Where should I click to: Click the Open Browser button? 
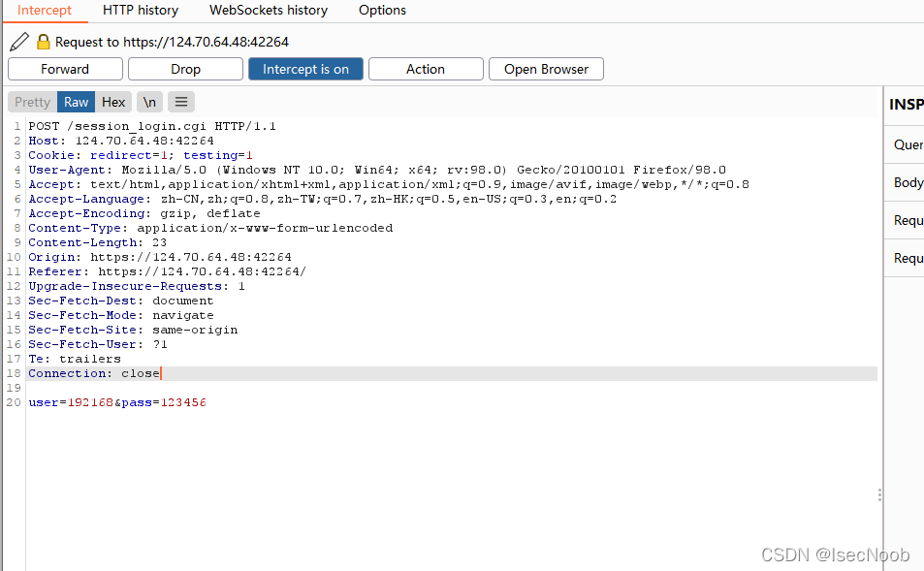[546, 69]
